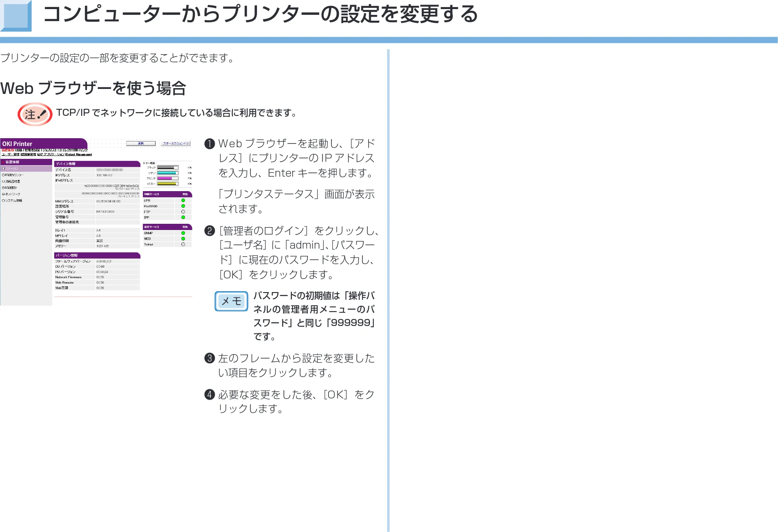Click the PU バージョン row label
The height and width of the screenshot is (532, 778).
click(65, 272)
